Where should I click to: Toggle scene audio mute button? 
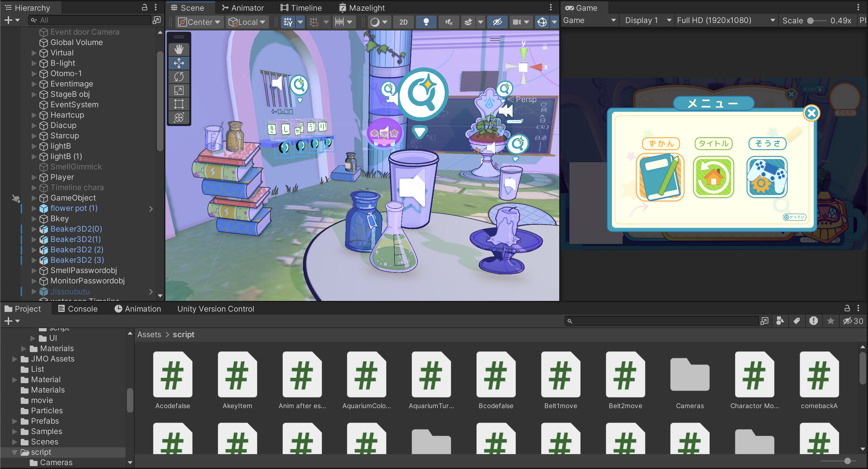pos(449,22)
